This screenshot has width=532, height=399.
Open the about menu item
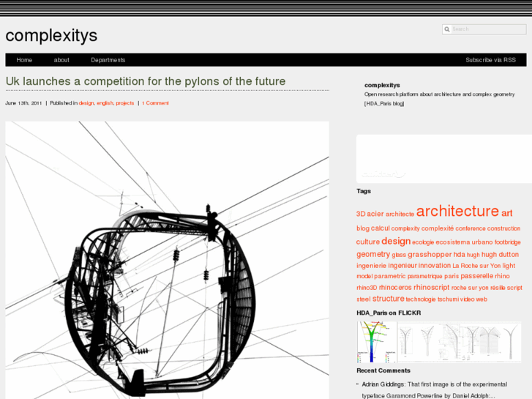tap(61, 60)
